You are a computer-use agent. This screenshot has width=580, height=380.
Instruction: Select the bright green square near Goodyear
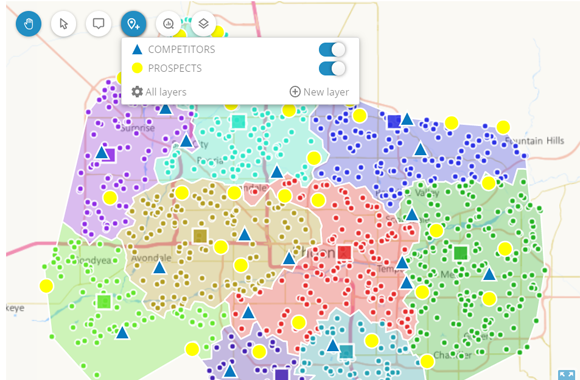(104, 302)
